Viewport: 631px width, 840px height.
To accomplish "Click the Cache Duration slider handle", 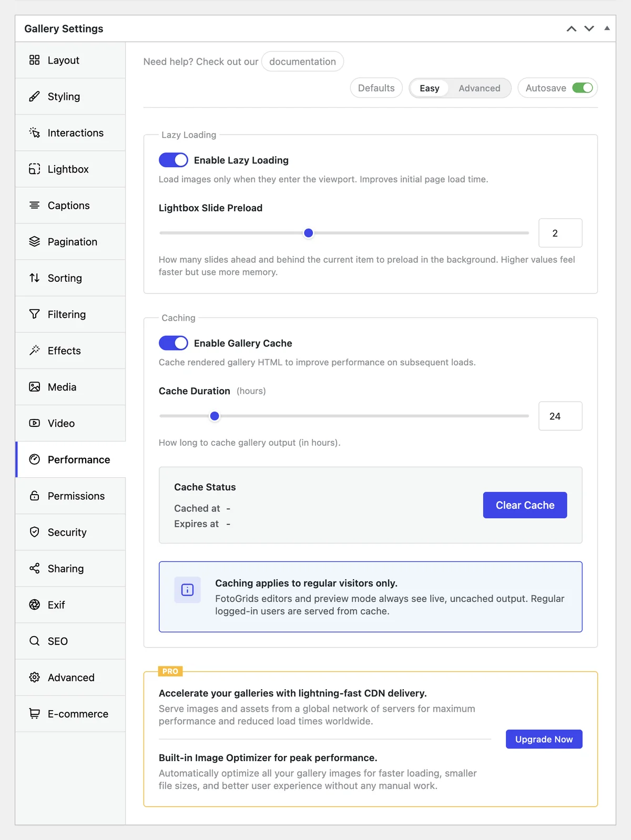I will 215,416.
